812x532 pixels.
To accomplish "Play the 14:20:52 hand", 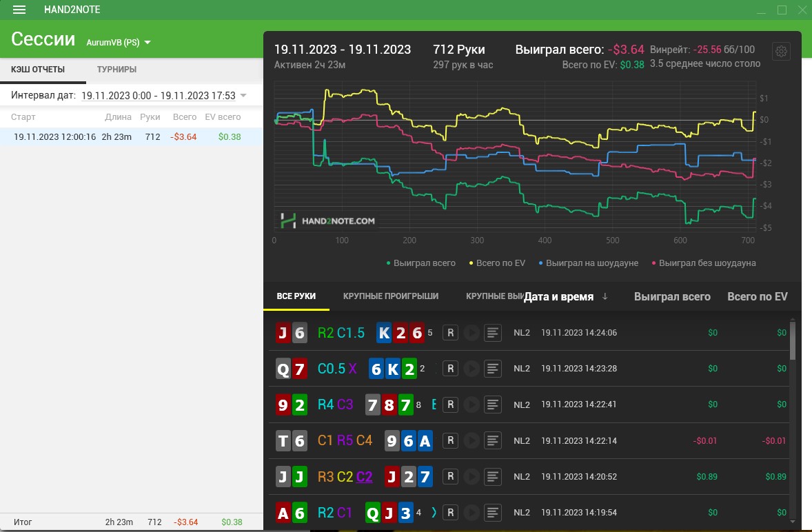I will 471,476.
